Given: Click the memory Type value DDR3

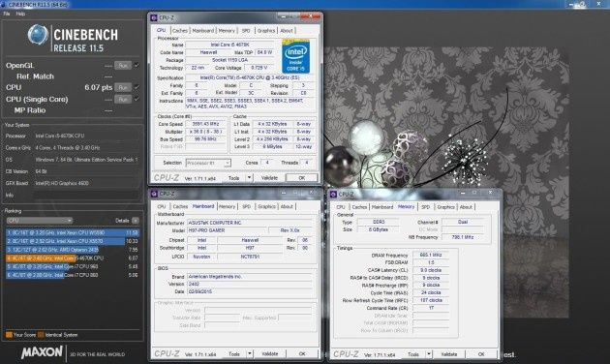Looking at the screenshot, I should tap(379, 222).
